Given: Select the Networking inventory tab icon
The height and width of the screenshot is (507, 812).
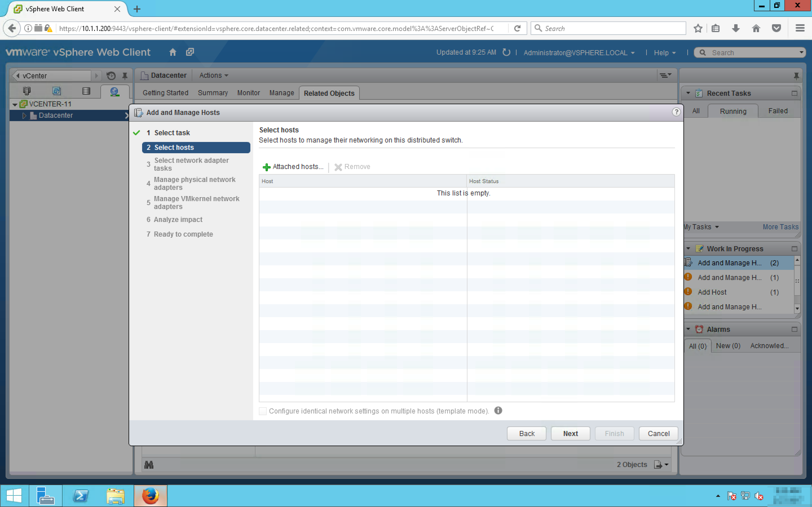Looking at the screenshot, I should click(x=114, y=91).
